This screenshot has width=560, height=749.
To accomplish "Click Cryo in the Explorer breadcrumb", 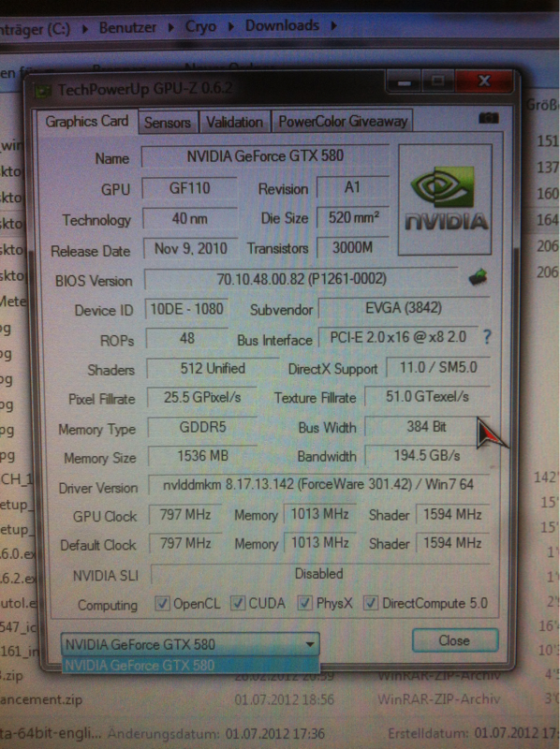I will pos(200,26).
